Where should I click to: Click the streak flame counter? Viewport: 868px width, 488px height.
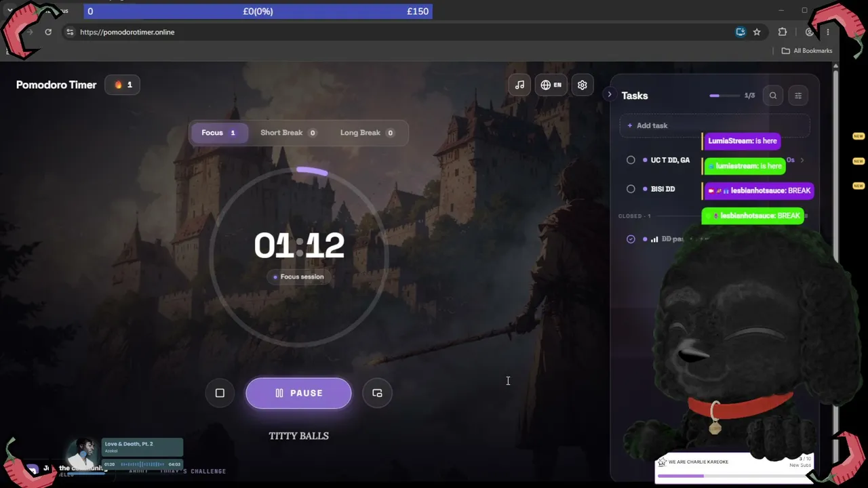tap(123, 85)
